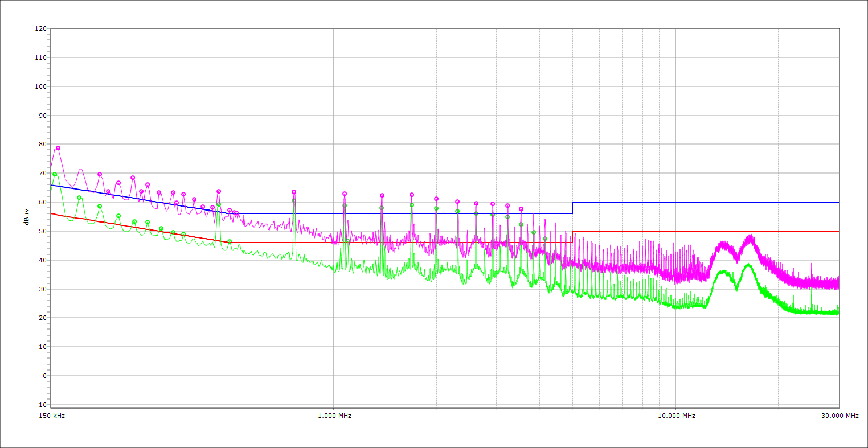Click the "100" y-axis label
868x448 pixels.
coord(40,87)
